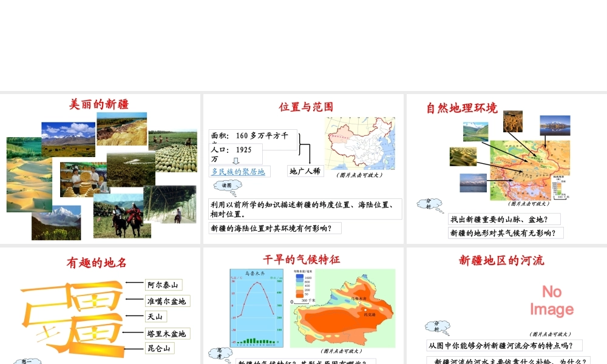Click the question 新疆的地形对其气候有无影响?
This screenshot has width=607, height=364.
[506, 233]
